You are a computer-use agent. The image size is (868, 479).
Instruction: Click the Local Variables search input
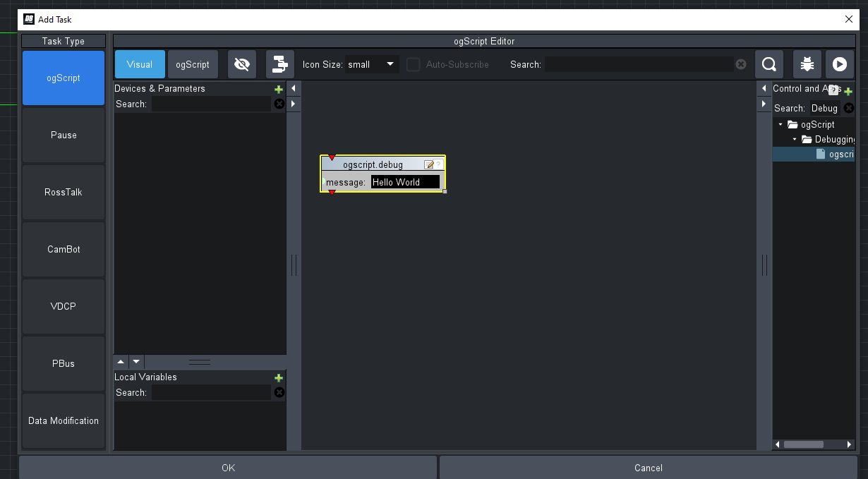211,392
